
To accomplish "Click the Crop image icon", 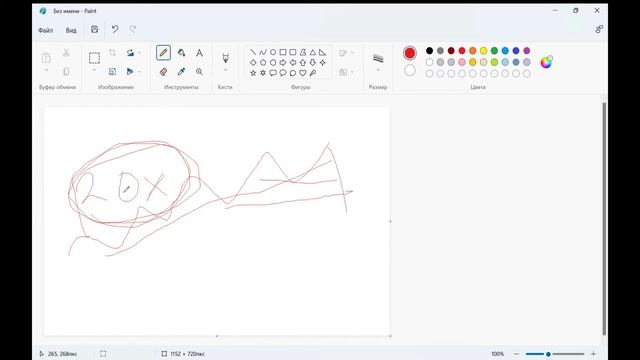I will [112, 53].
